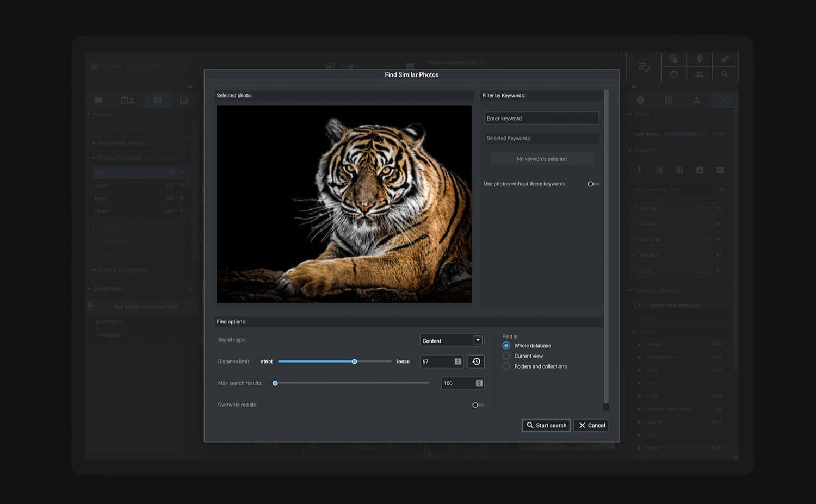Image resolution: width=816 pixels, height=504 pixels.
Task: Open the AI keywords tab in right panel
Action: click(x=724, y=100)
